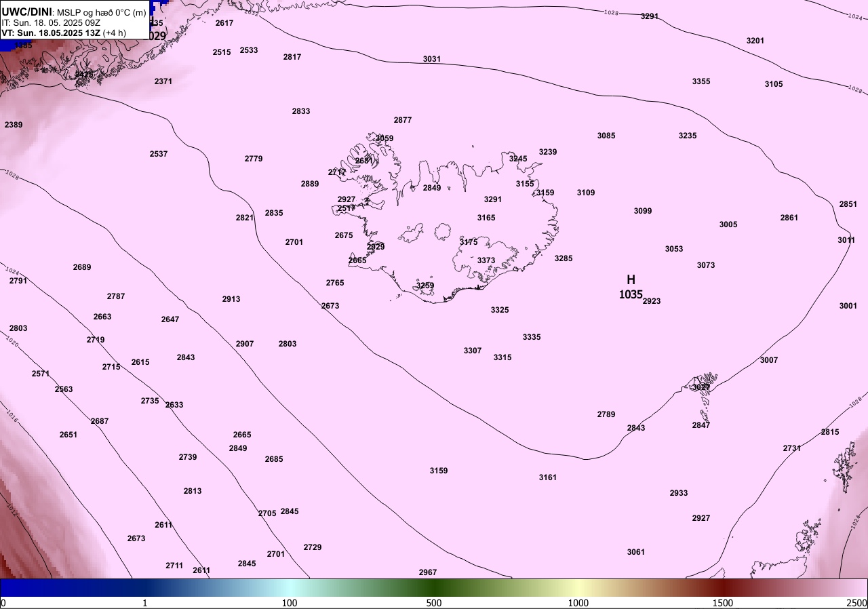This screenshot has height=609, width=868.
Task: Click the map value 3355
Action: tap(701, 81)
